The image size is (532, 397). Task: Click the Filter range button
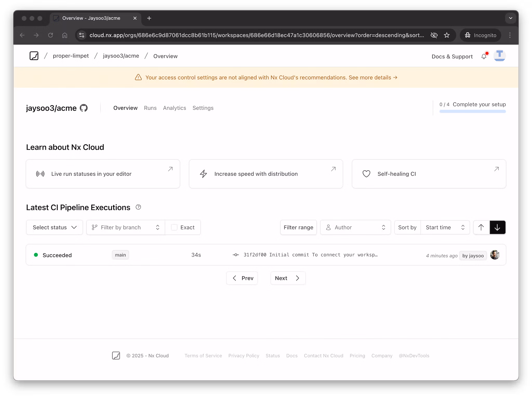(298, 227)
